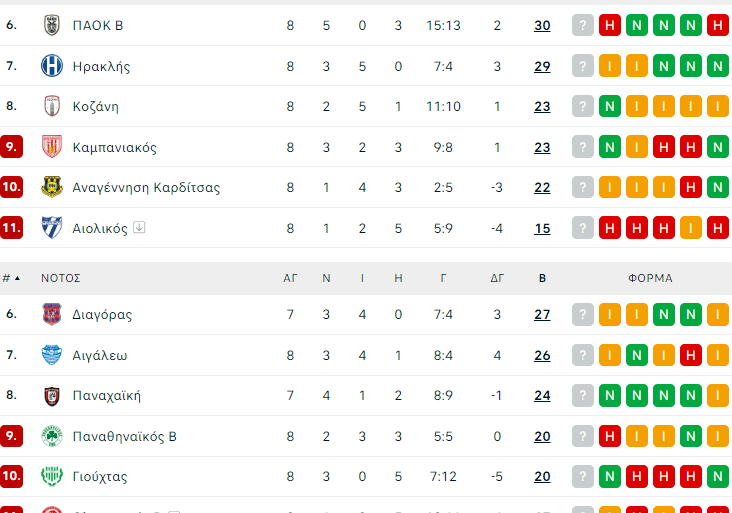Click the Ηρακλής team crest
732x513 pixels.
52,66
